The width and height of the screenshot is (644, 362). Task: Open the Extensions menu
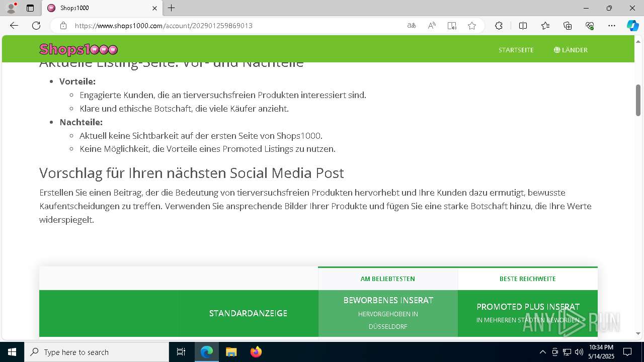499,26
